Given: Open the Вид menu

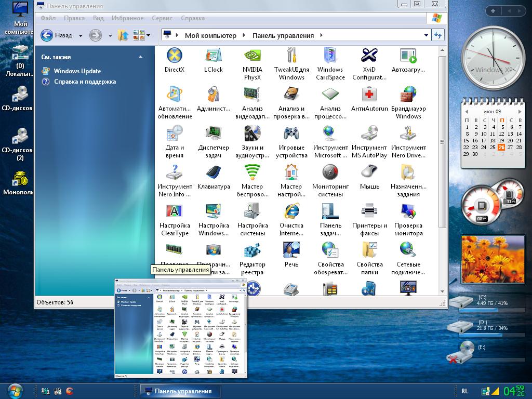Looking at the screenshot, I should click(98, 18).
